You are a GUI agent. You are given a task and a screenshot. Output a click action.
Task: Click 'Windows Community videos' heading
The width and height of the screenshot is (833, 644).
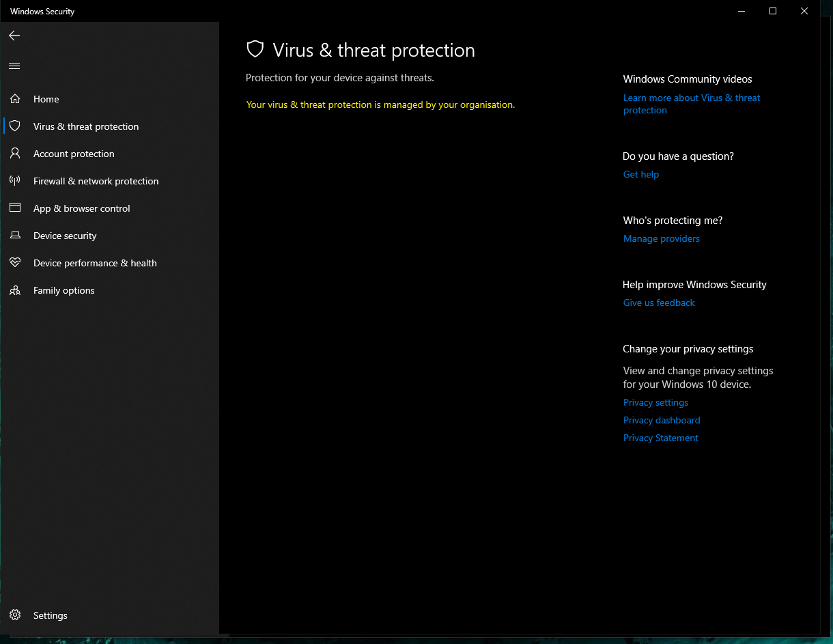(x=688, y=79)
